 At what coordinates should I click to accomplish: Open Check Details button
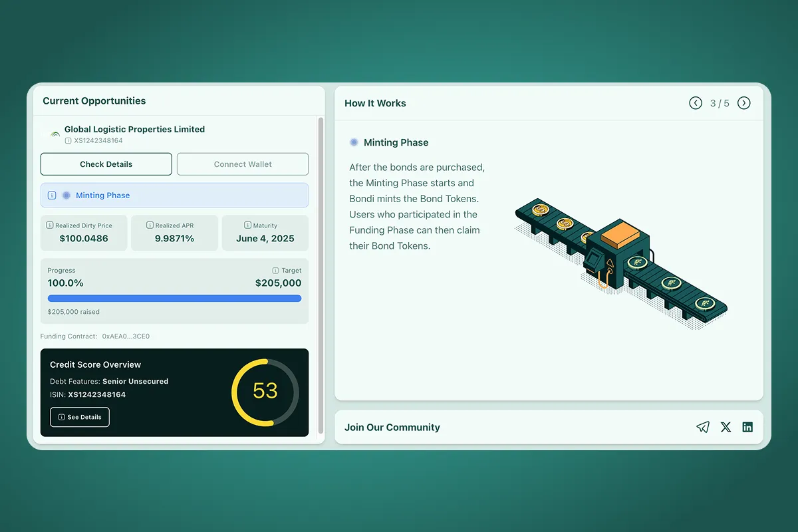106,164
